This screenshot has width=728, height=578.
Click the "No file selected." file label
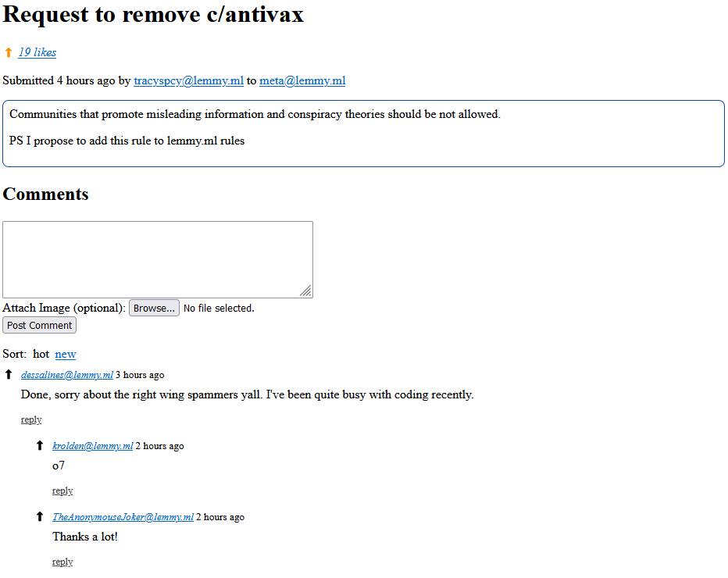pos(219,309)
